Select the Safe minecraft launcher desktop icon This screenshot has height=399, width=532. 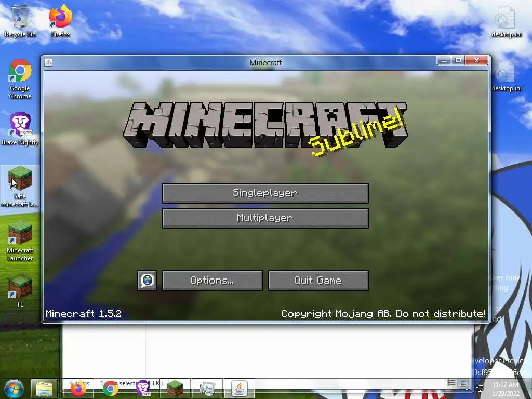point(20,187)
